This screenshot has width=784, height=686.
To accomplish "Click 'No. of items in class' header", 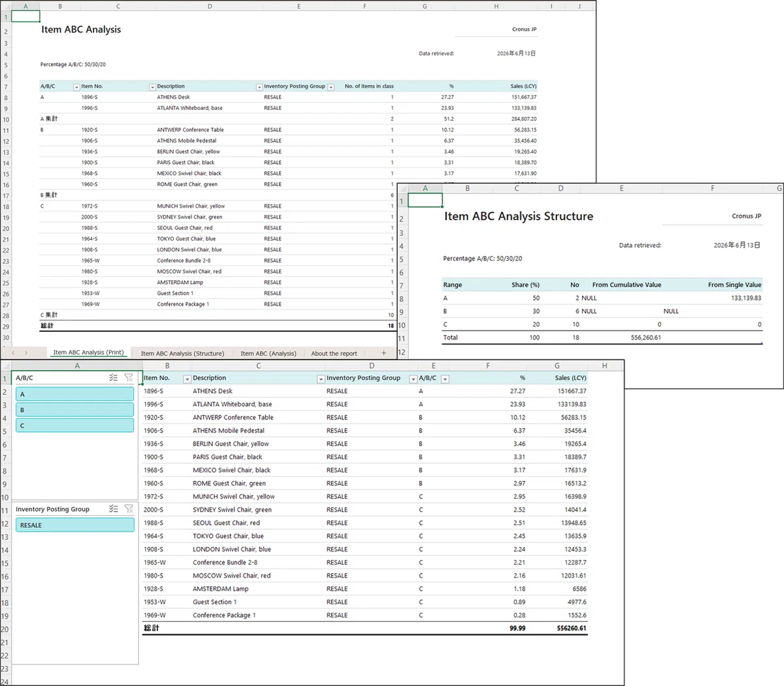I will pyautogui.click(x=369, y=86).
